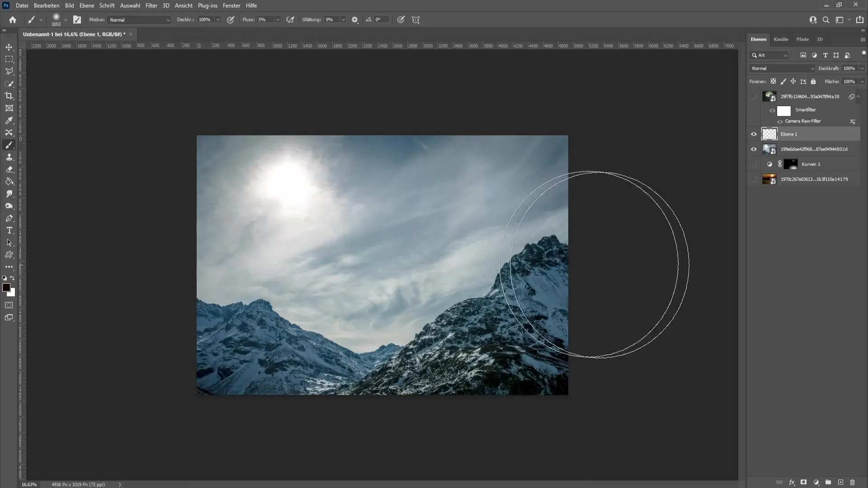
Task: Select the Eyedropper tool
Action: [x=9, y=120]
